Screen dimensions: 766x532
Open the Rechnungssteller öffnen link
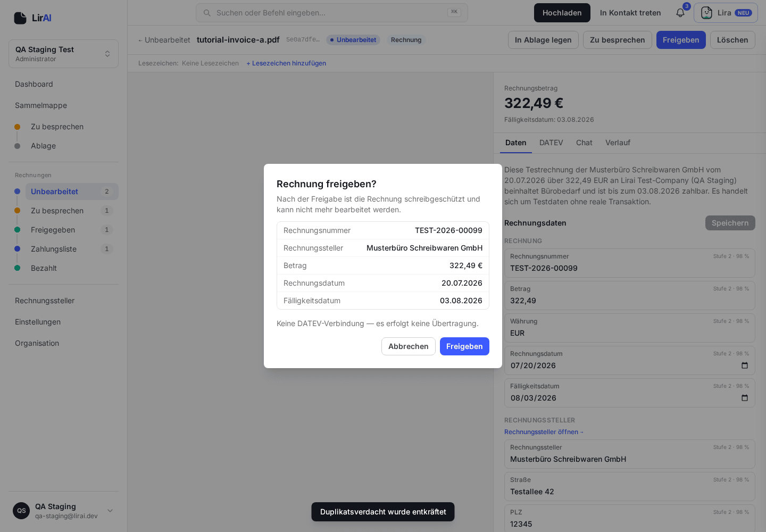point(544,432)
